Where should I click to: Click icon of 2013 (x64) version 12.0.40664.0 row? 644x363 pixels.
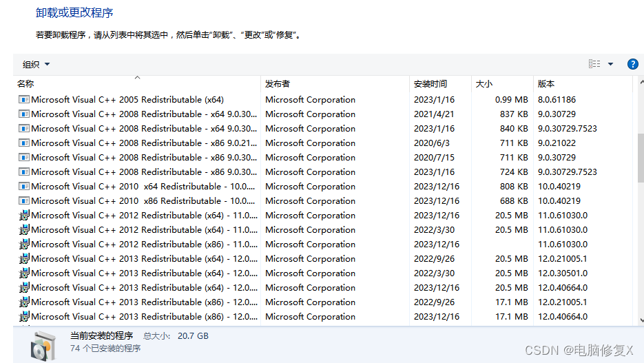24,287
